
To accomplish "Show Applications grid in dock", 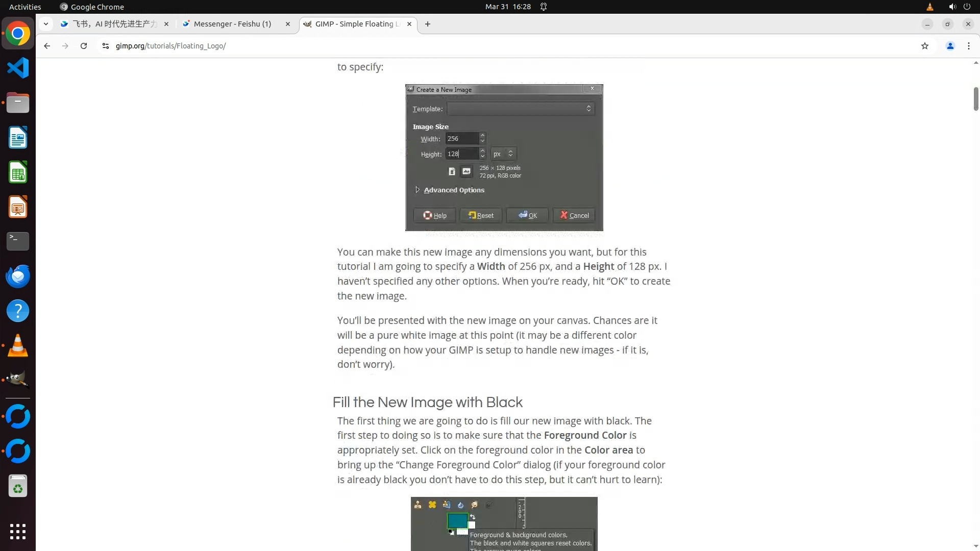I will (18, 531).
